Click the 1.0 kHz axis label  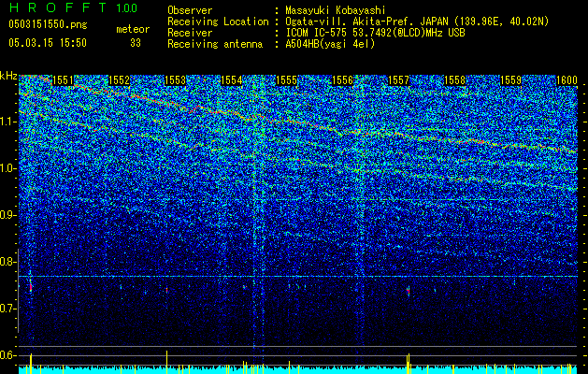pos(7,168)
